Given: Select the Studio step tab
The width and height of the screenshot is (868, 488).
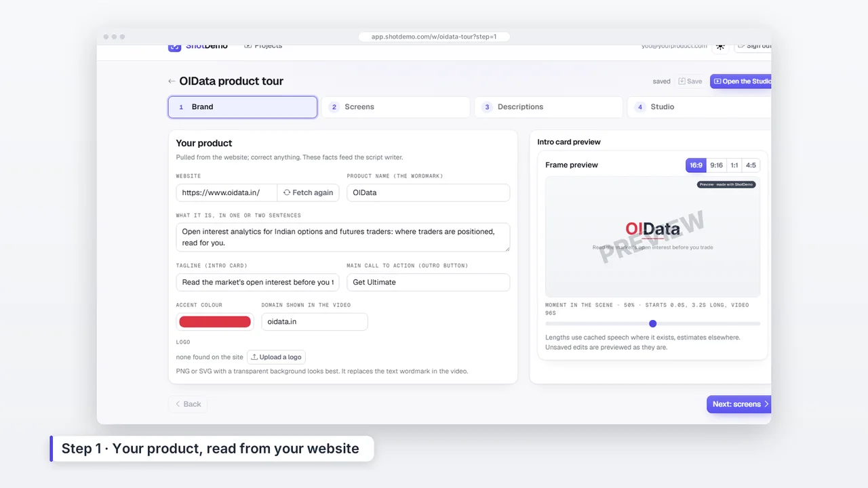Looking at the screenshot, I should pos(699,107).
